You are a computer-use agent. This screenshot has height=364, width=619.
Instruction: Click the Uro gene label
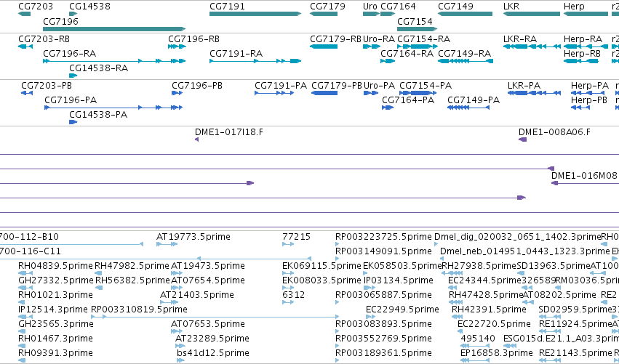(x=370, y=7)
